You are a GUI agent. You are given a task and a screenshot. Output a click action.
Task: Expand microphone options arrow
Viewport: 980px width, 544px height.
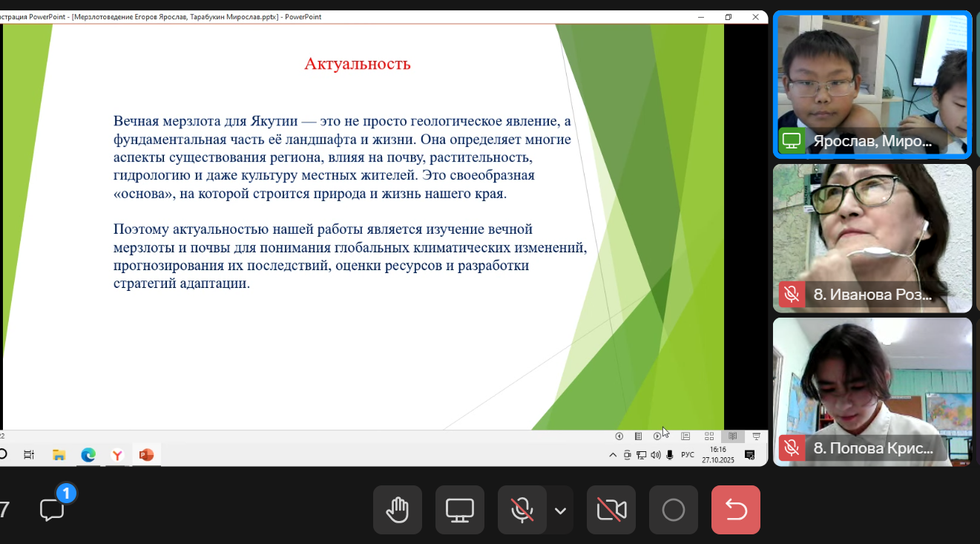click(561, 511)
